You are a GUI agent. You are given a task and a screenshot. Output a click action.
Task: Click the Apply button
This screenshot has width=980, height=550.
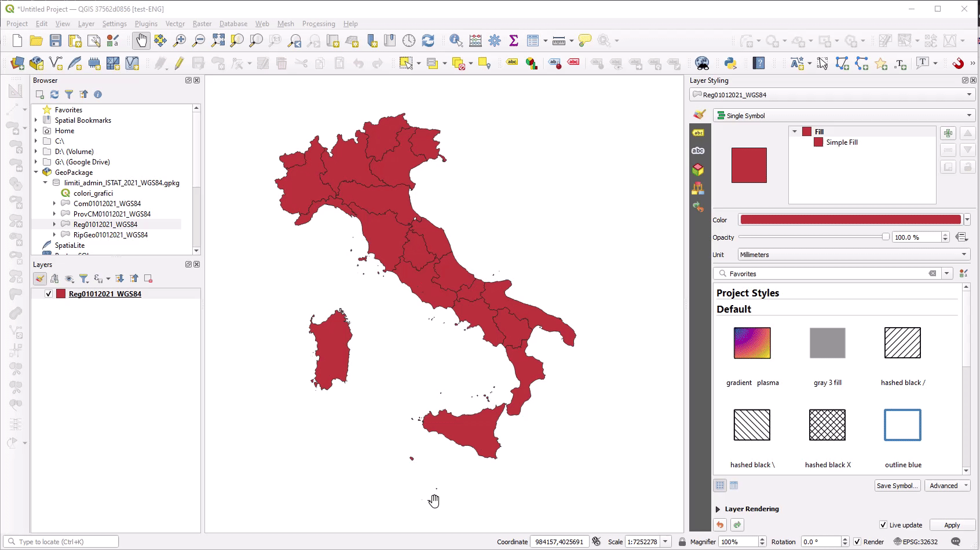tap(952, 525)
